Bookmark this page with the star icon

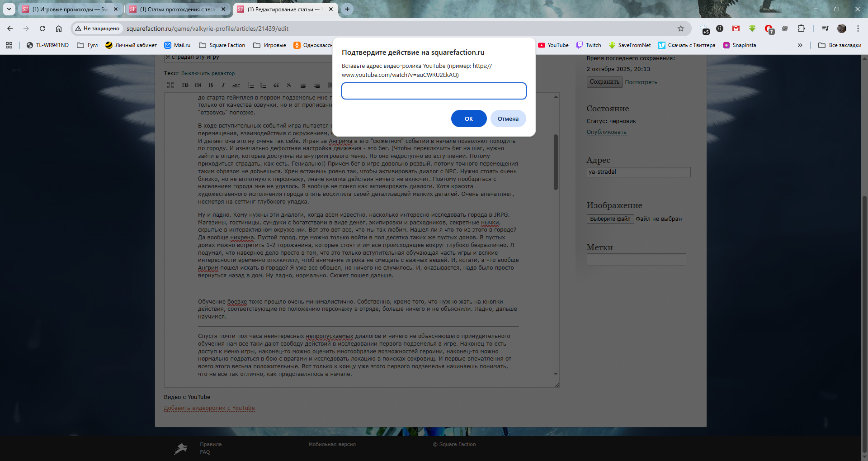680,29
